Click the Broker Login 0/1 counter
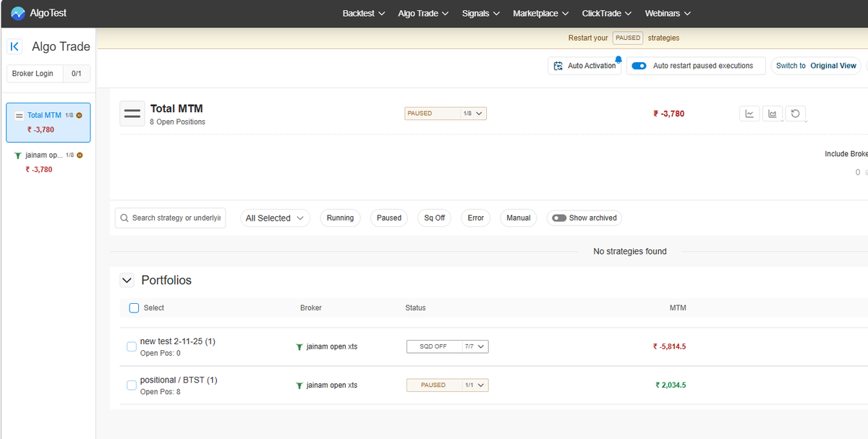Screen dimensions: 868x439 pyautogui.click(x=77, y=74)
